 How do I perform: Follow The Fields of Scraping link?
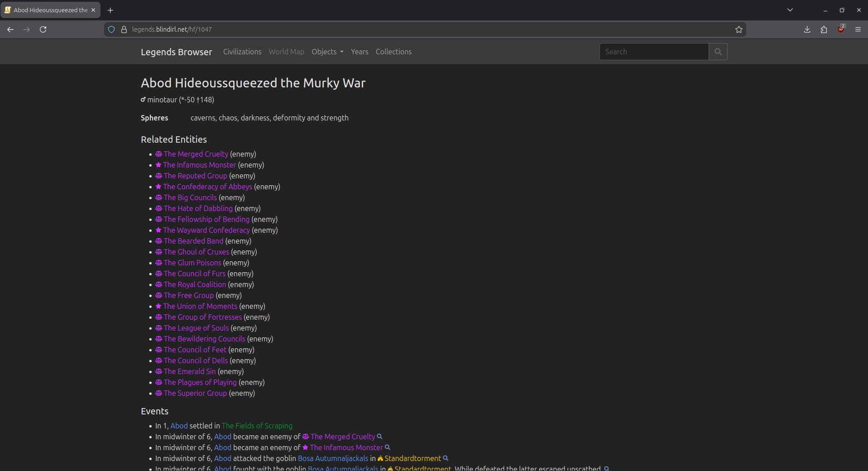[x=257, y=426]
